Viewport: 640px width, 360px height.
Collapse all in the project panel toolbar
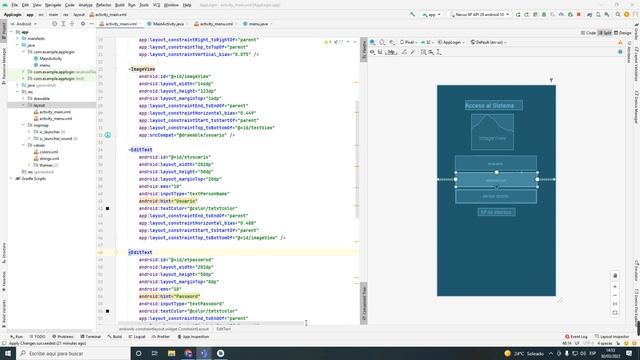(x=72, y=24)
